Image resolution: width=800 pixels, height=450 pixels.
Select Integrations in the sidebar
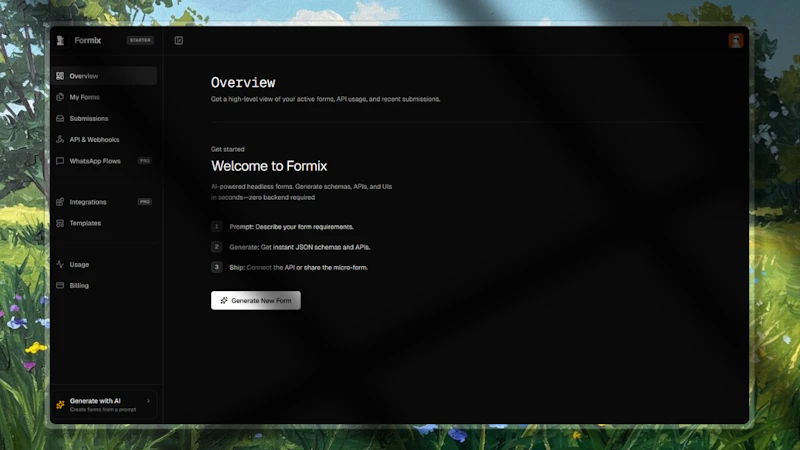(104, 202)
